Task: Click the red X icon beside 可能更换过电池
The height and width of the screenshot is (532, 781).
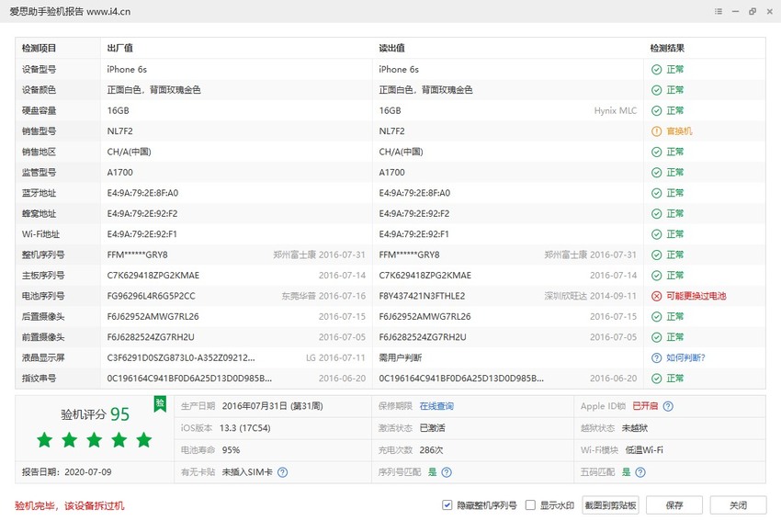Action: [x=656, y=297]
